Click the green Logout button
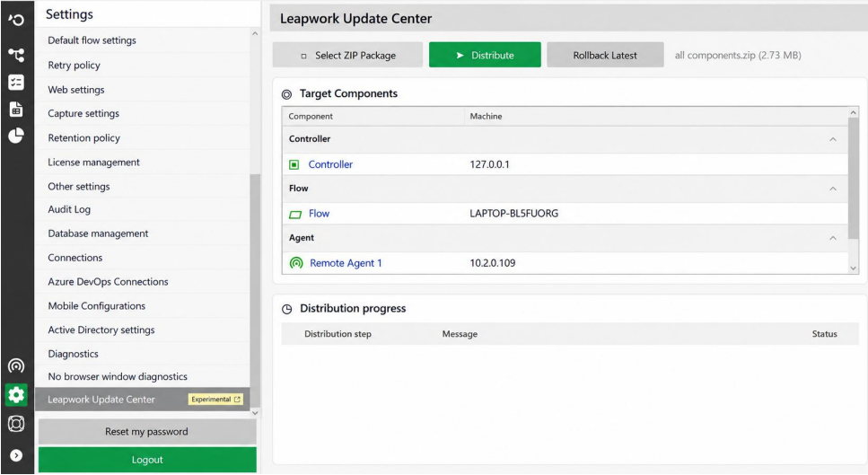 point(147,460)
